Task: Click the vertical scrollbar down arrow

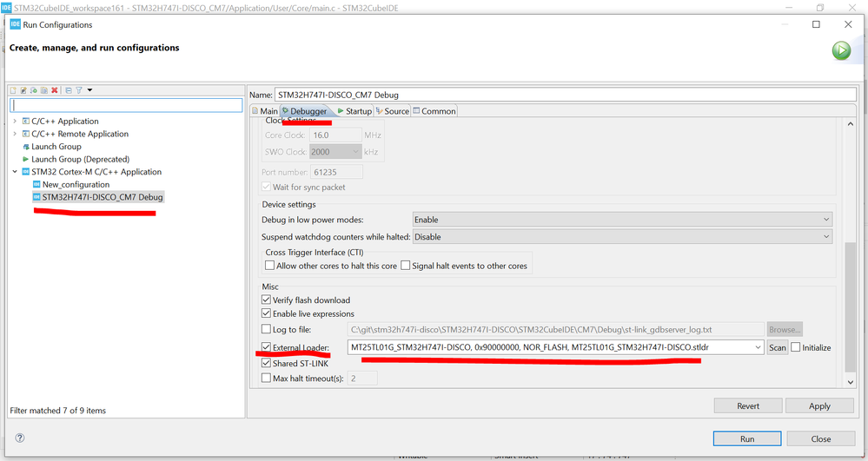Action: click(851, 382)
